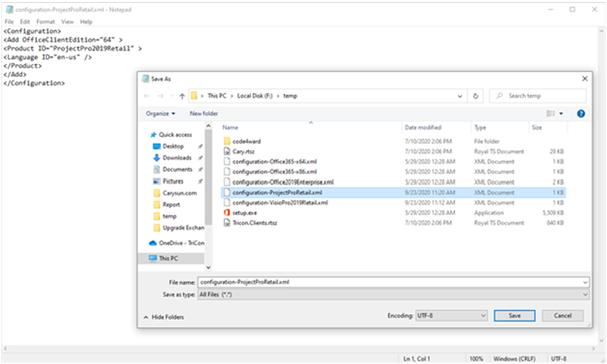Image resolution: width=607 pixels, height=364 pixels.
Task: Click the Desktop icon in navigation pane
Action: coord(157,146)
